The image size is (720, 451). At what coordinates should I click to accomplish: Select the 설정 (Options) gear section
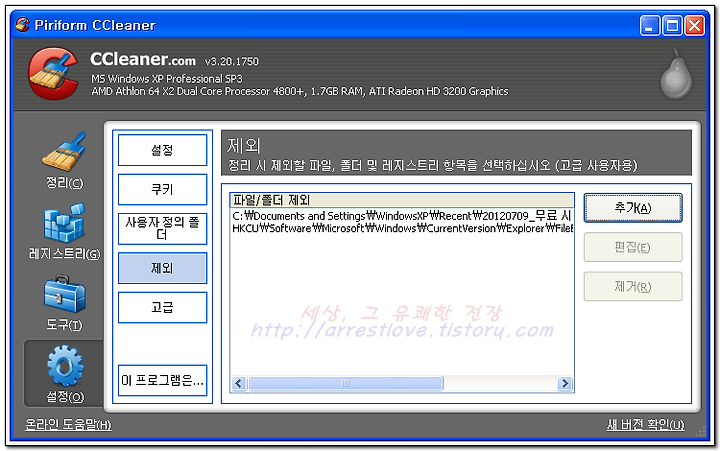(x=64, y=374)
